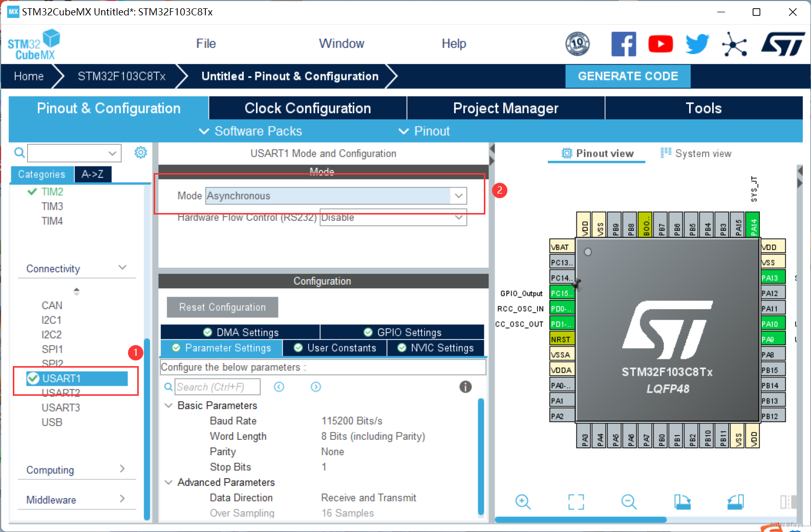This screenshot has width=811, height=532.
Task: Open the Window menu
Action: point(342,44)
